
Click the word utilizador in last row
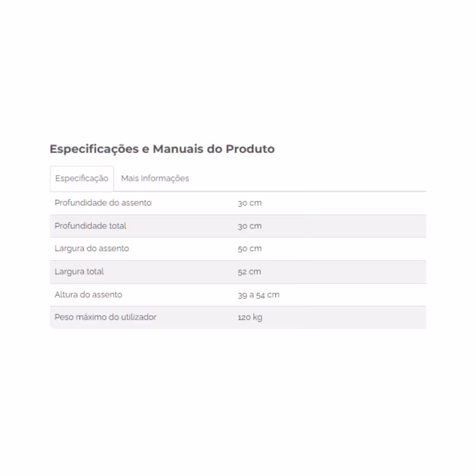coord(139,317)
